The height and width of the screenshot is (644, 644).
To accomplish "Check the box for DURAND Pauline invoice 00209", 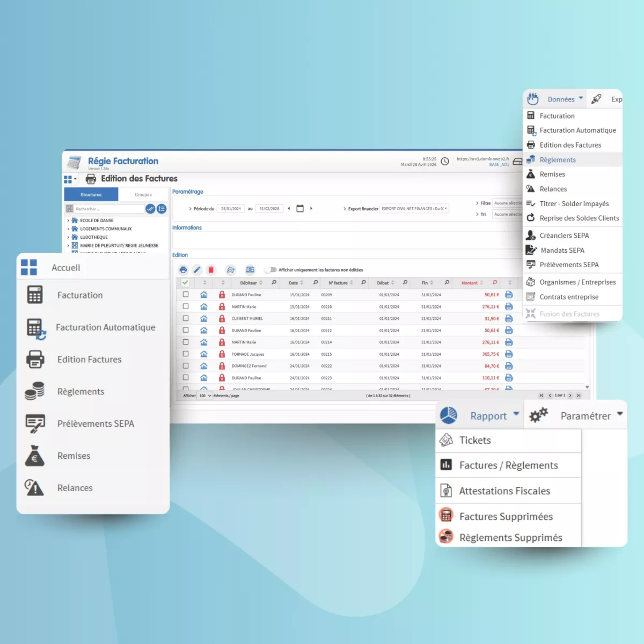I will tap(186, 295).
